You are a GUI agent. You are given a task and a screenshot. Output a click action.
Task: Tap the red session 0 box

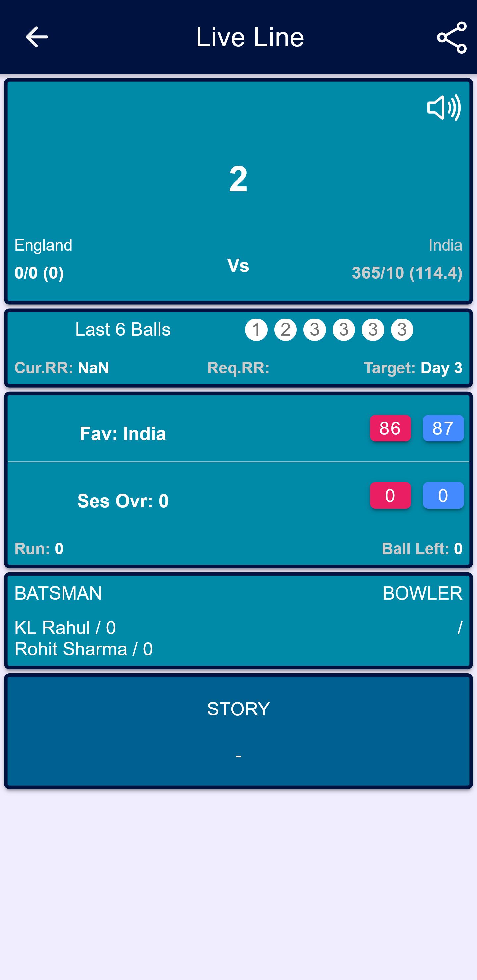pyautogui.click(x=390, y=495)
